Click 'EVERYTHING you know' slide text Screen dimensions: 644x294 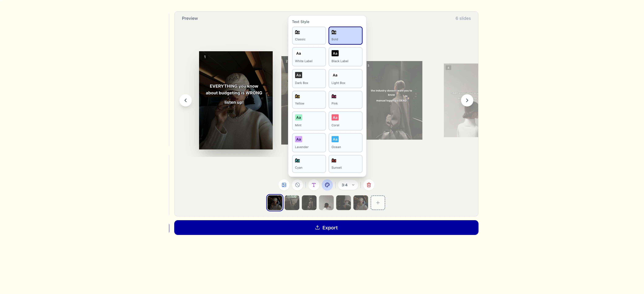coord(234,86)
